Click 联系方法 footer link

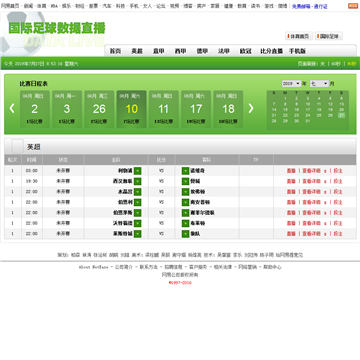[149, 267]
